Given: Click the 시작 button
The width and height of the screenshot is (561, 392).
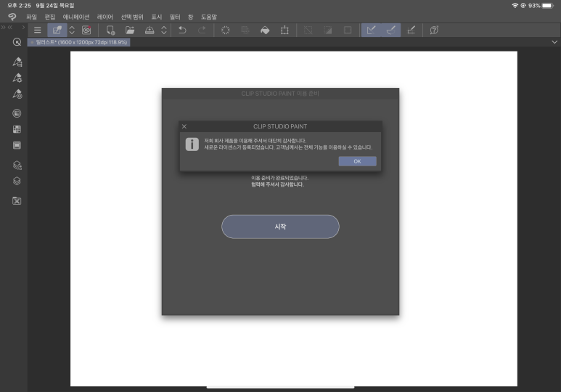Looking at the screenshot, I should click(280, 226).
